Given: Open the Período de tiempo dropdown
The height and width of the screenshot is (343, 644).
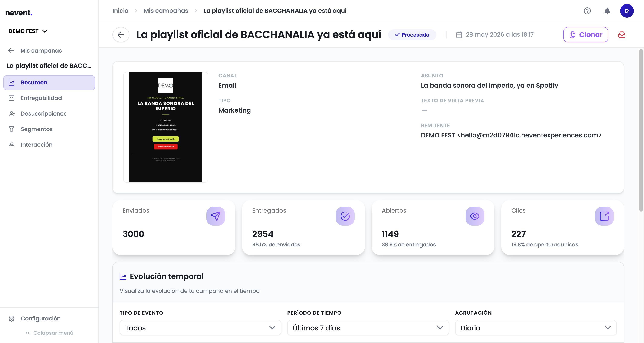Looking at the screenshot, I should pos(368,328).
